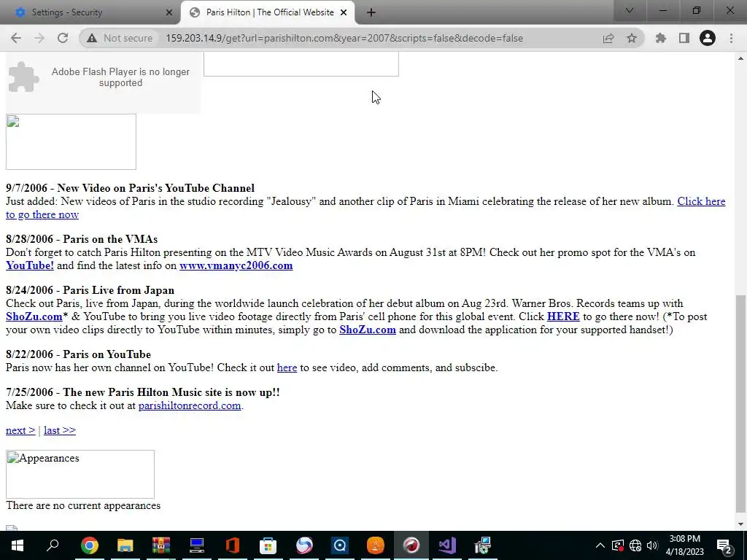The width and height of the screenshot is (747, 560).
Task: Open the notification center icon
Action: coord(724,545)
